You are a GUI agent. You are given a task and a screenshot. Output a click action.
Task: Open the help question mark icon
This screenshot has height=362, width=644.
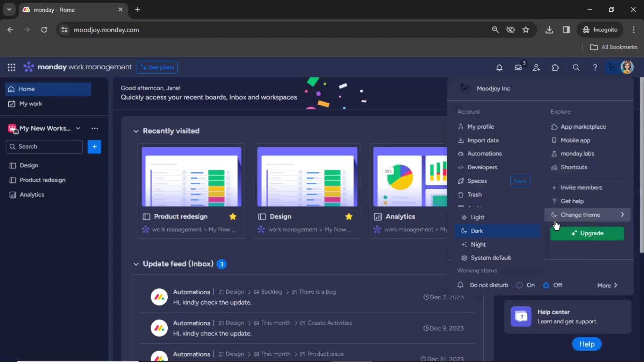click(595, 67)
